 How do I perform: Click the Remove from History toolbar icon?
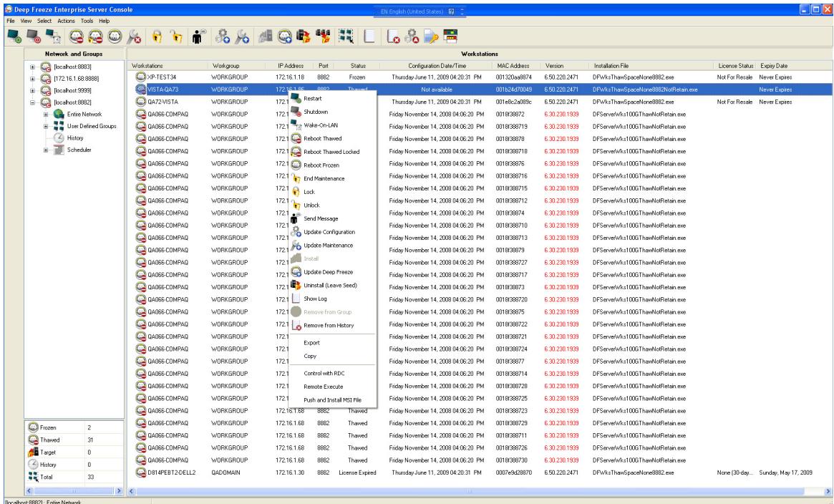point(393,36)
